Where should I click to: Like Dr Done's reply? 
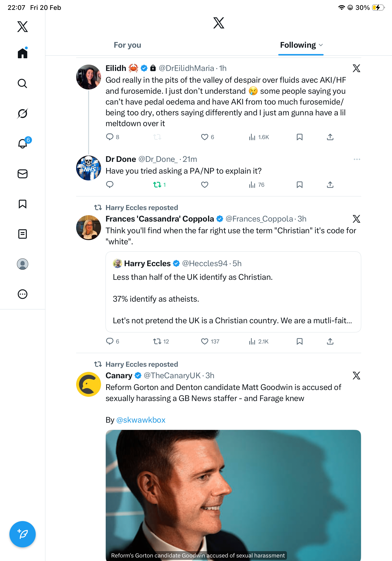(x=204, y=185)
